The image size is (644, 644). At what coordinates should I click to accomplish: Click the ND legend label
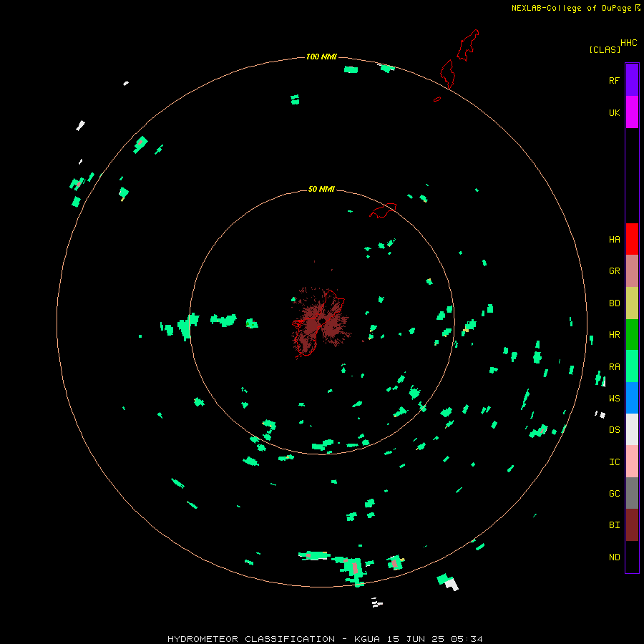coord(614,557)
